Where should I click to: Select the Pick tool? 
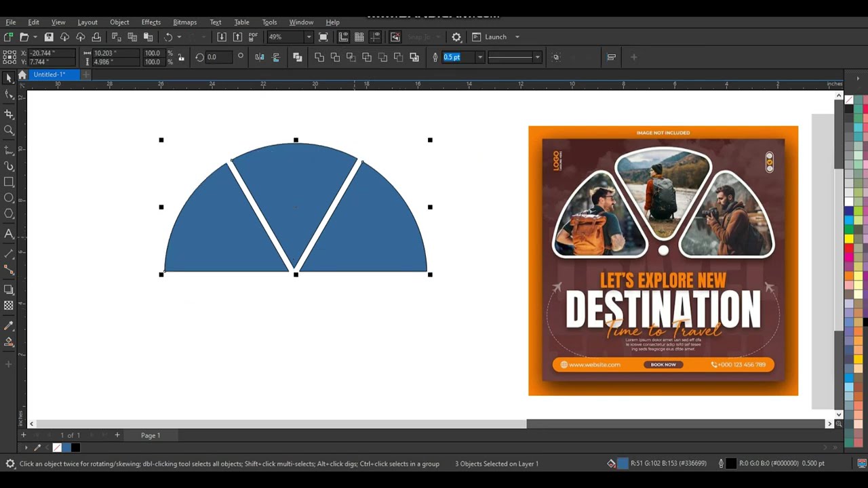coord(9,79)
